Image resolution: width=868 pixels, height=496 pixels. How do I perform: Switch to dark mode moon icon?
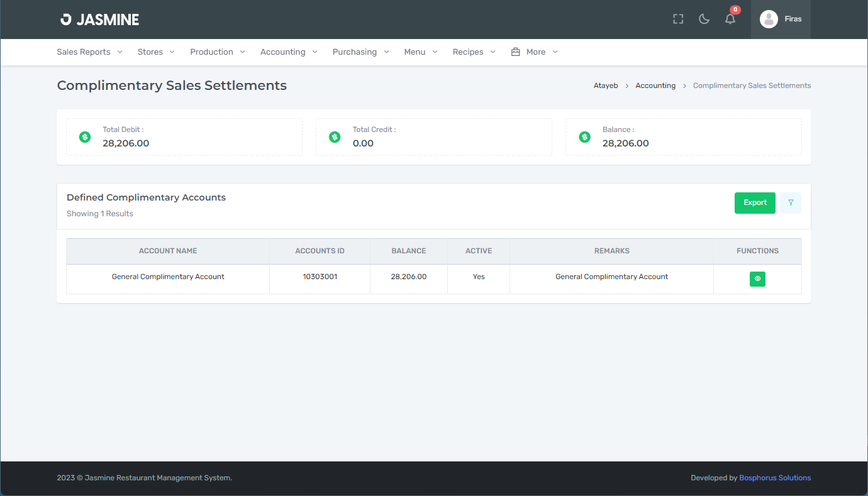click(704, 19)
